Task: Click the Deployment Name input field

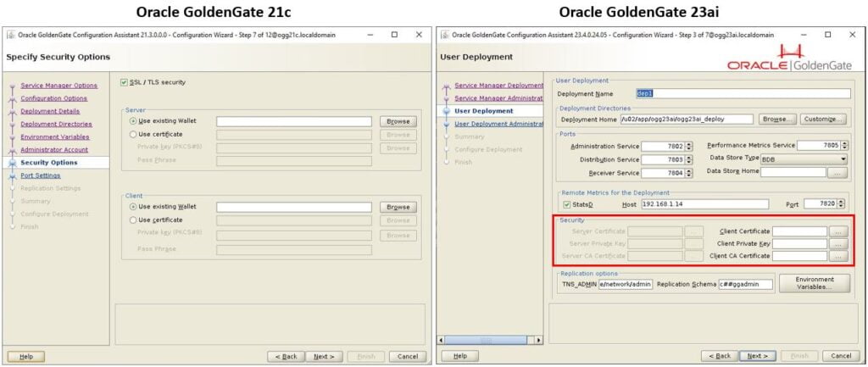Action: (x=742, y=94)
